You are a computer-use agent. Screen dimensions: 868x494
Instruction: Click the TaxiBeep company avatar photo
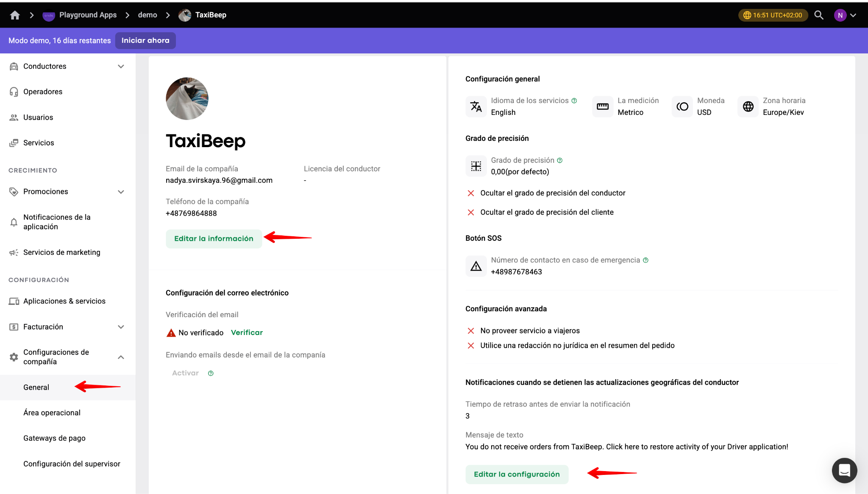187,98
